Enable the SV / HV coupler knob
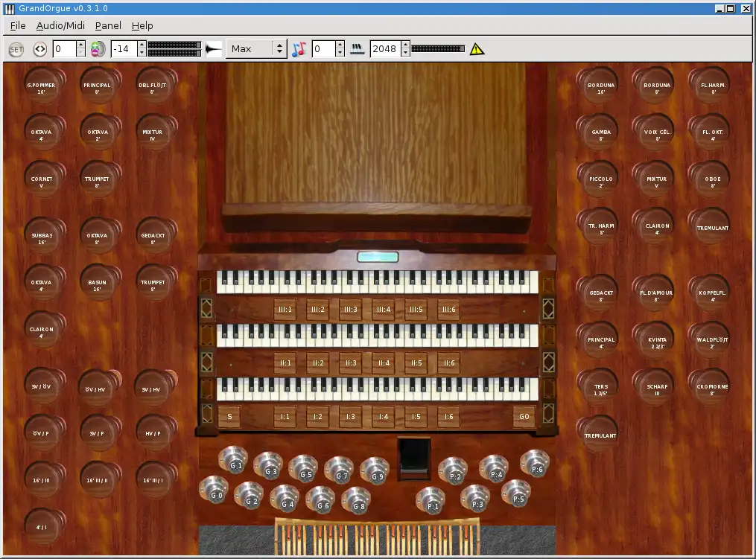Screen dimensions: 756x559 tap(153, 389)
